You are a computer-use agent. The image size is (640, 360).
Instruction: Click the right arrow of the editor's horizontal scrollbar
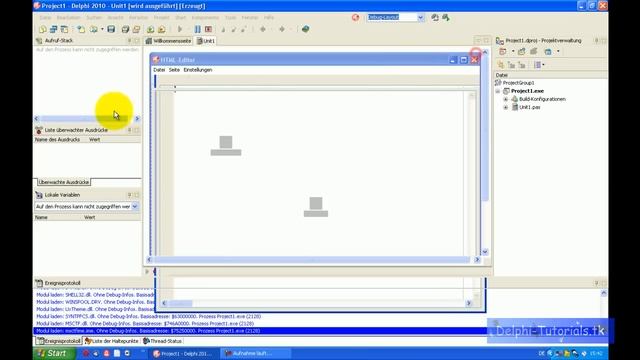coord(477,260)
